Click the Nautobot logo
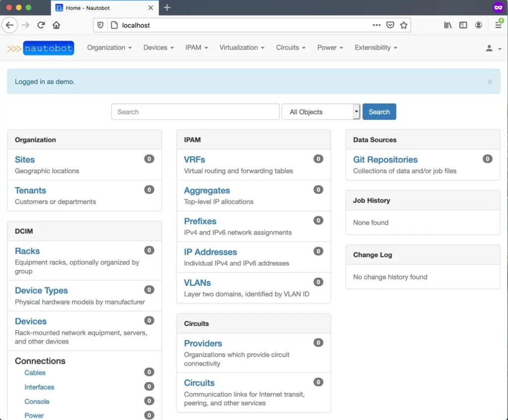The height and width of the screenshot is (420, 508). [x=41, y=48]
